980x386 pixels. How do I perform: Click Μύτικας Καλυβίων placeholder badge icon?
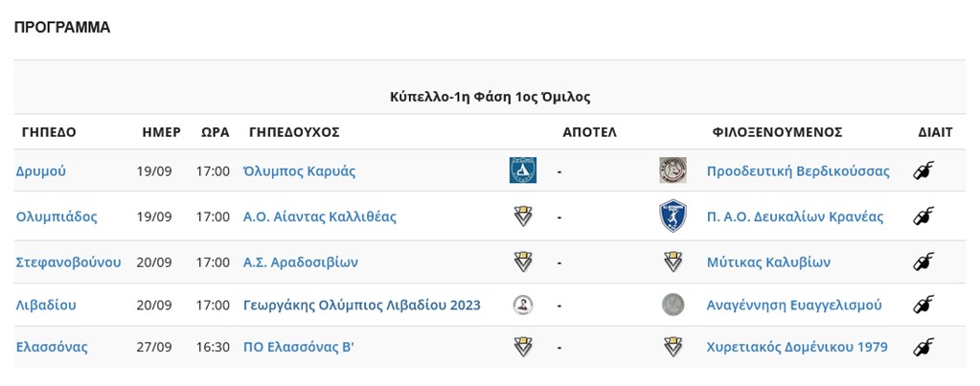673,261
